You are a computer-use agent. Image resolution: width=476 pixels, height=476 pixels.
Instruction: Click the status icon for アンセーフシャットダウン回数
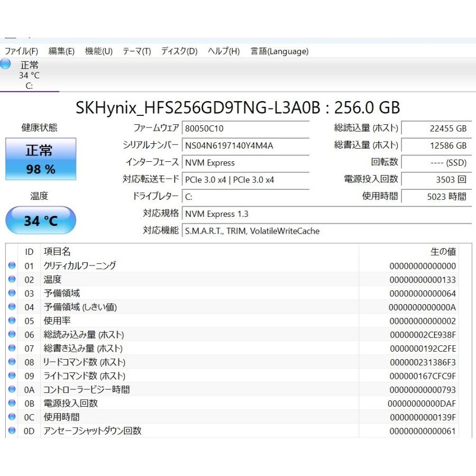click(x=12, y=431)
